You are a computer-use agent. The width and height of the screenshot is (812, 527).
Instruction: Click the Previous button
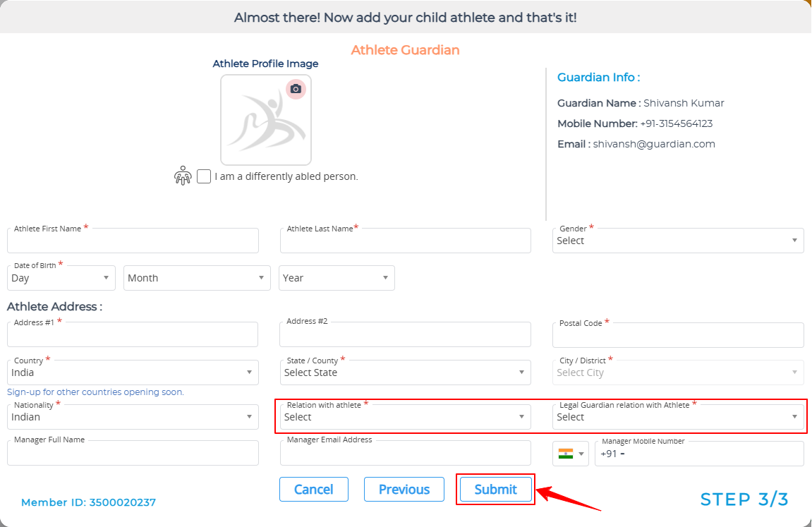coord(404,489)
